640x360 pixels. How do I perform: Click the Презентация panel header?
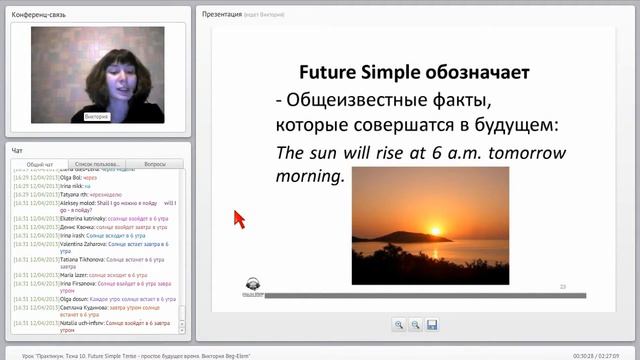click(222, 14)
